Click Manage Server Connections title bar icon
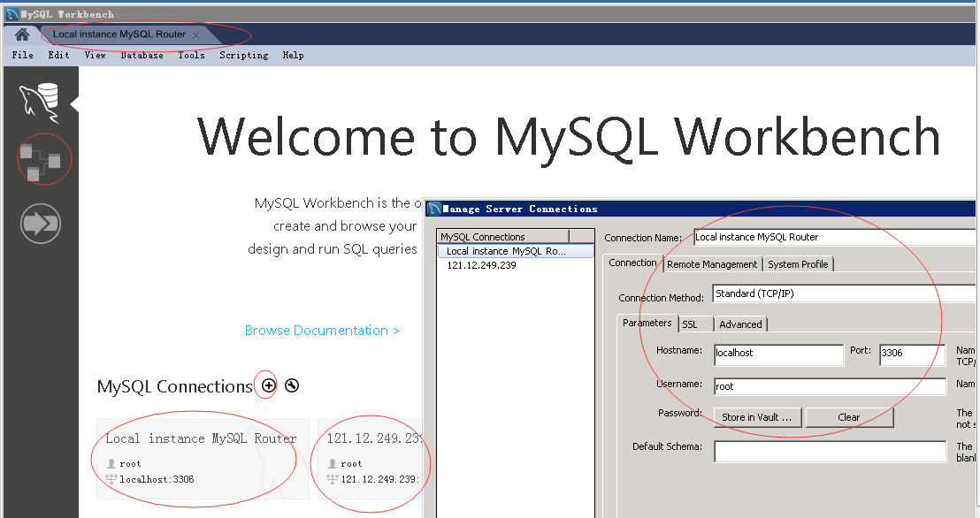 (x=434, y=209)
